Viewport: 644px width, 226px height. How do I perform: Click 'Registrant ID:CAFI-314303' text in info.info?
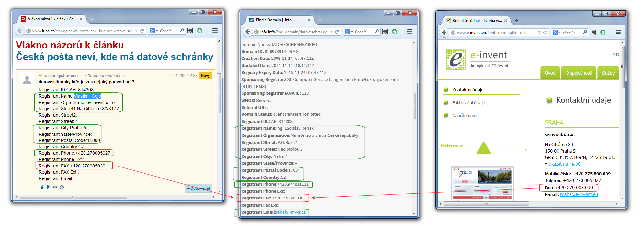pyautogui.click(x=267, y=122)
